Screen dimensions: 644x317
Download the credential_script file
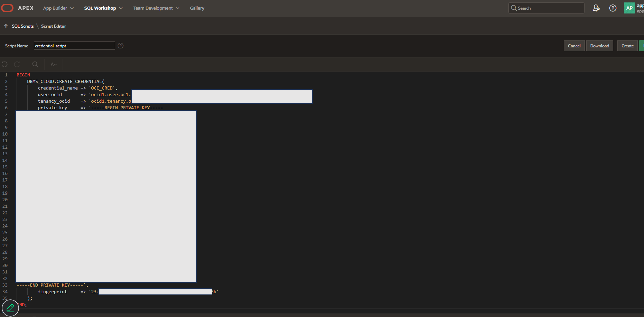click(600, 45)
